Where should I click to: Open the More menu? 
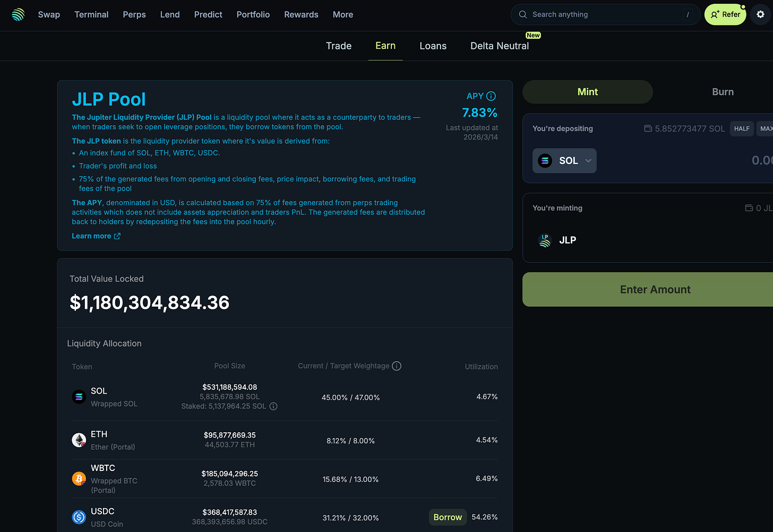343,14
